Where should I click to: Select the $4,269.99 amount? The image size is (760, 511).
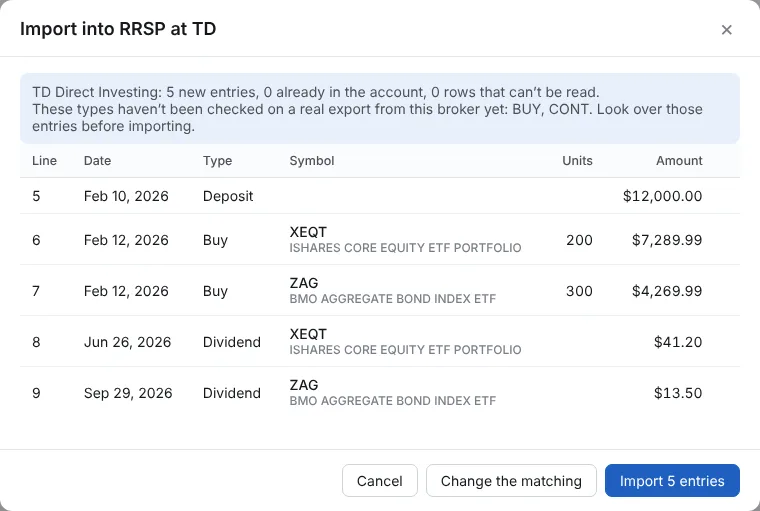pos(667,291)
